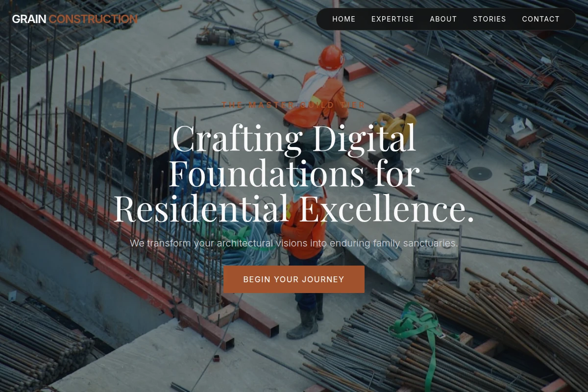Open the HOME navigation item
Image resolution: width=588 pixels, height=392 pixels.
(344, 19)
